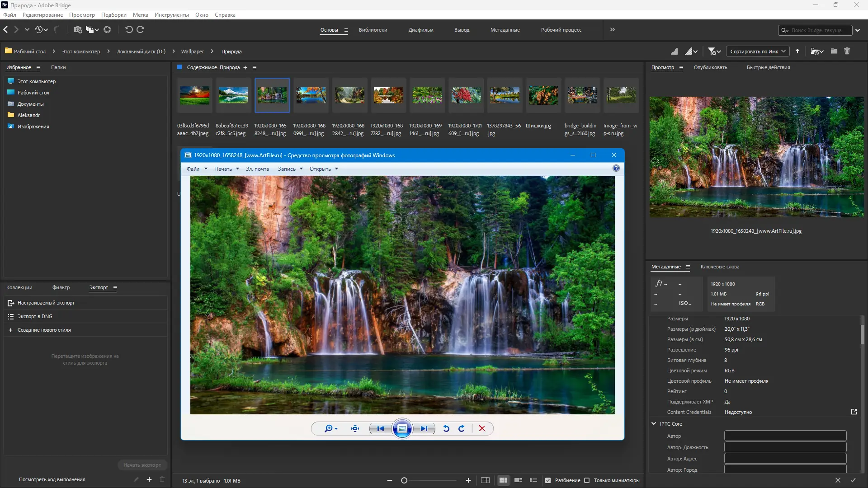
Task: Switch to the Ключевые слова tab
Action: point(720,267)
